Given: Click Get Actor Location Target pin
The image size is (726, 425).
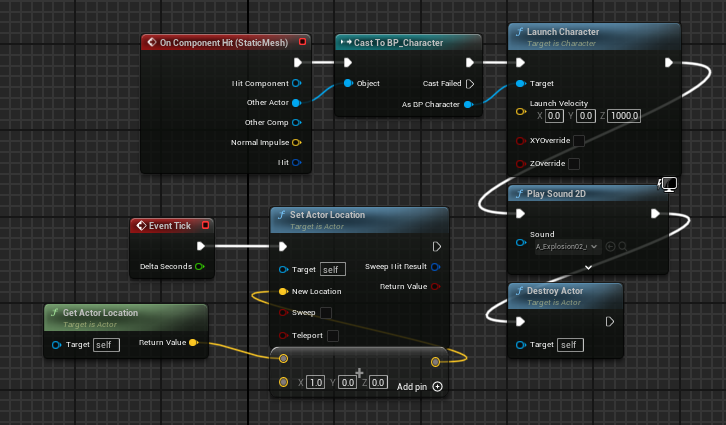Looking at the screenshot, I should (56, 345).
